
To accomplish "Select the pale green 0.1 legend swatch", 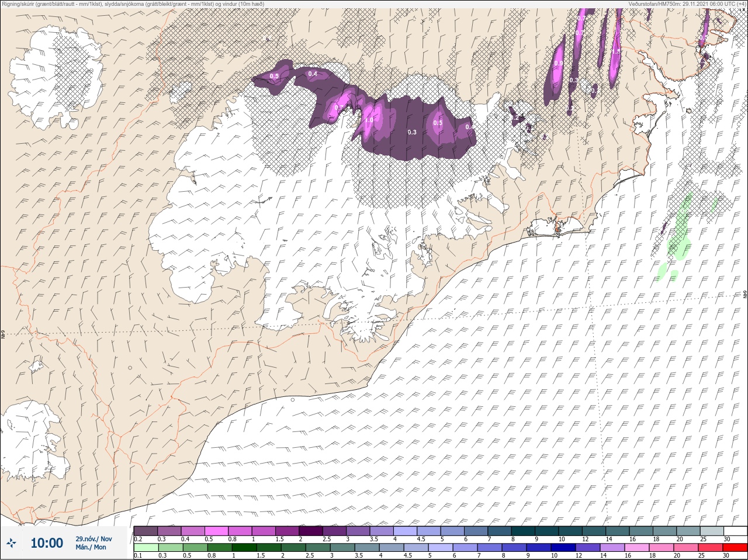I will coord(146,548).
